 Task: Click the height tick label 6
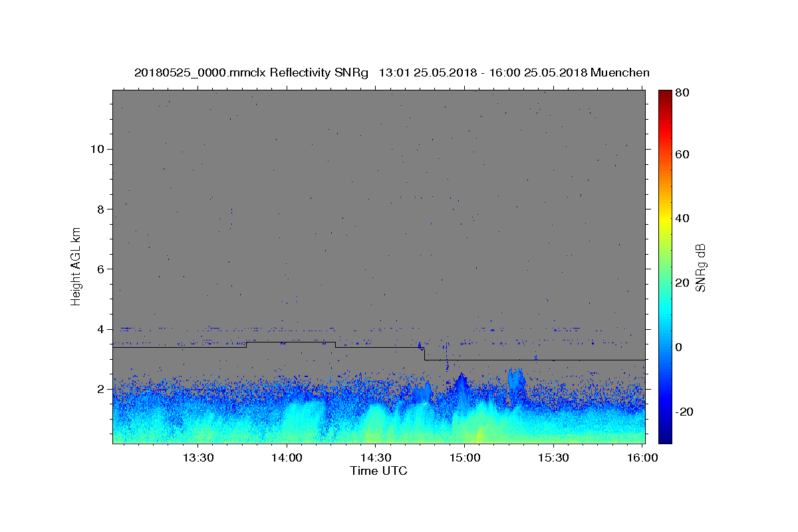(x=101, y=269)
